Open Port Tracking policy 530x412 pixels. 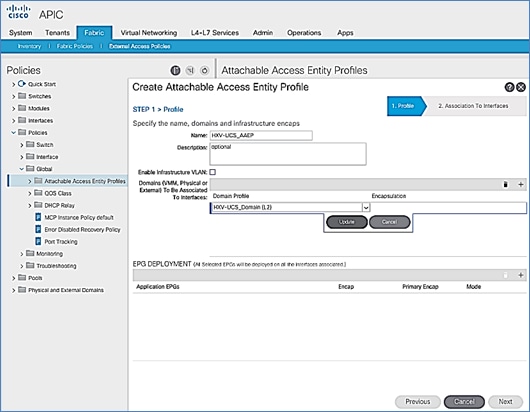(61, 242)
